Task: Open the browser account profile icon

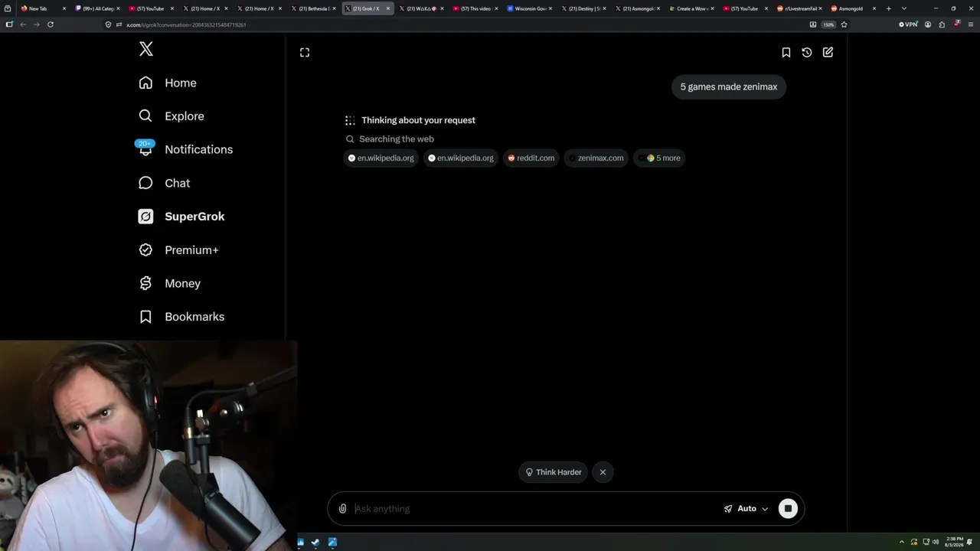Action: [x=928, y=24]
